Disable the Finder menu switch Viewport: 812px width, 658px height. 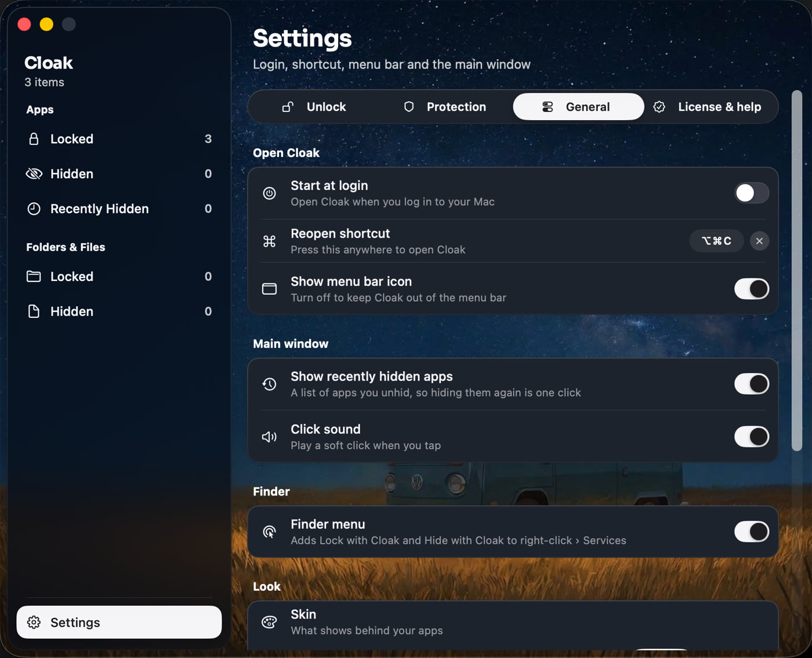752,532
